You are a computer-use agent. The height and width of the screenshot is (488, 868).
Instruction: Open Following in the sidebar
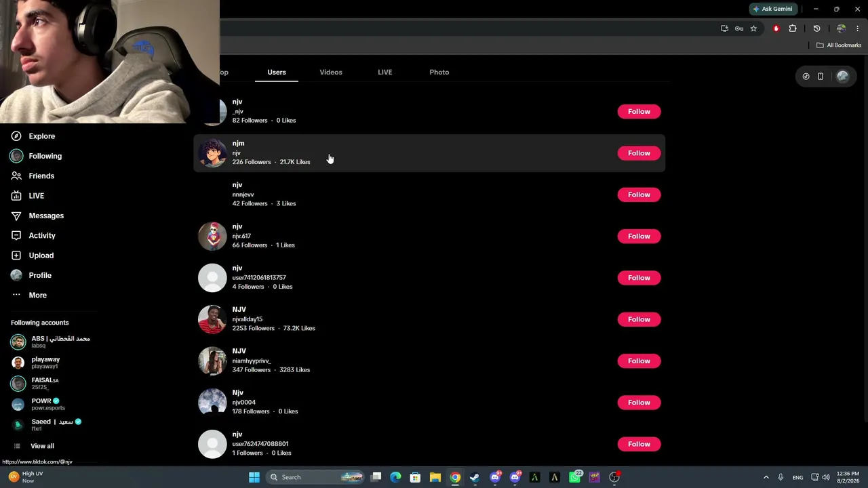(x=36, y=156)
